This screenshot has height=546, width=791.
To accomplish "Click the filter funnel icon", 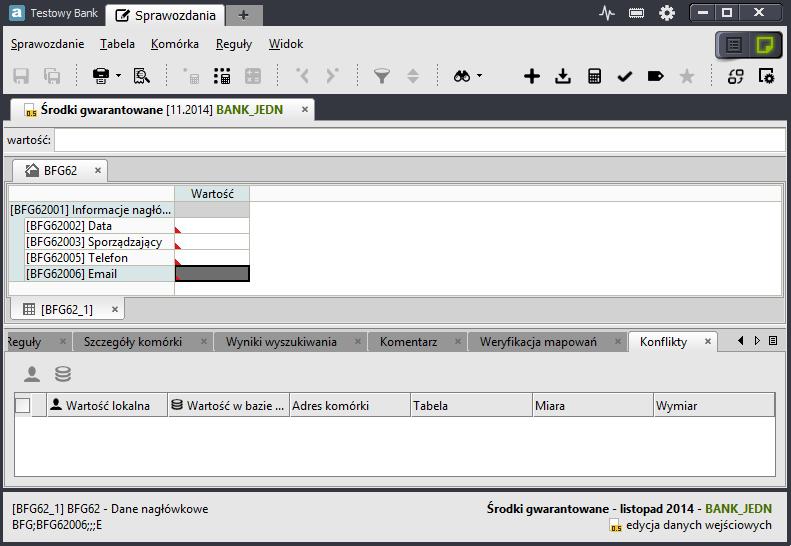I will point(382,76).
